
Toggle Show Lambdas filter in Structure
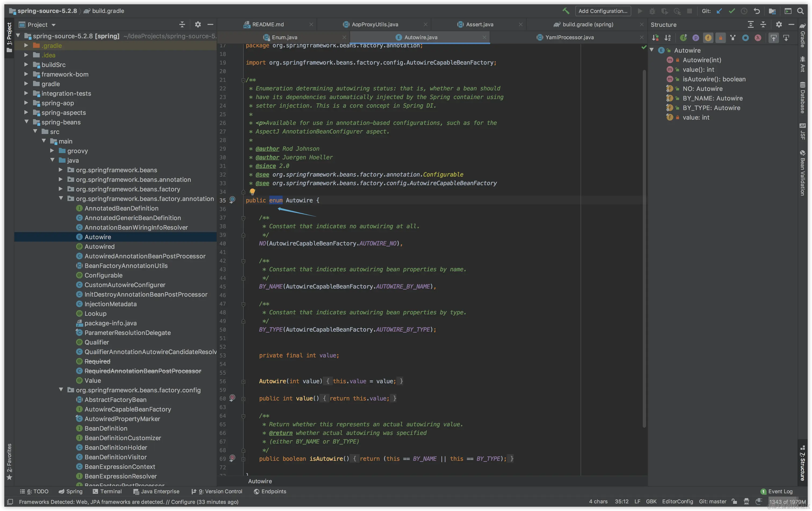coord(758,38)
